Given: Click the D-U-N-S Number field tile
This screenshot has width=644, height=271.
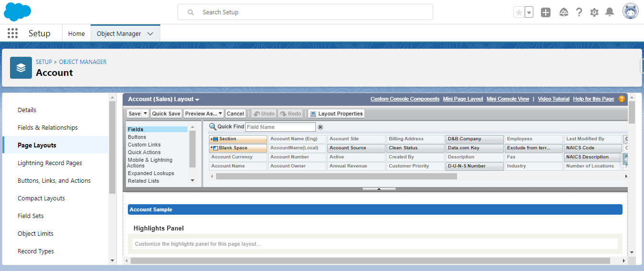Looking at the screenshot, I should pyautogui.click(x=475, y=166).
